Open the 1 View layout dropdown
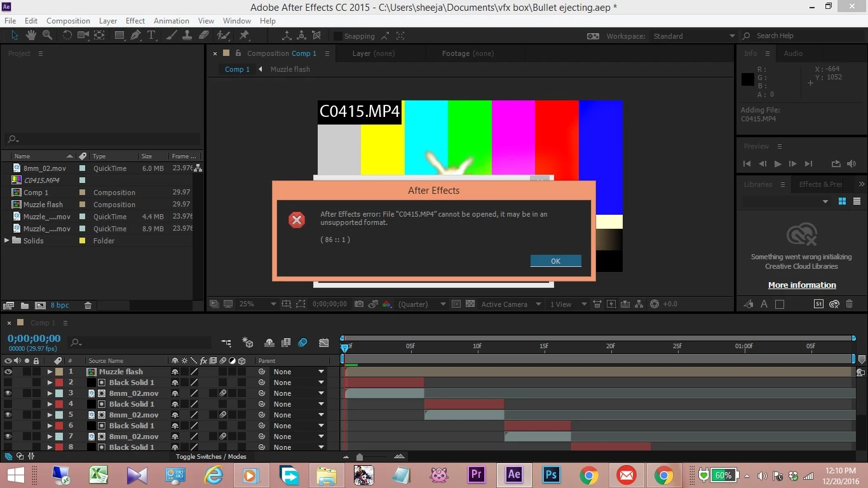868x488 pixels. [568, 304]
